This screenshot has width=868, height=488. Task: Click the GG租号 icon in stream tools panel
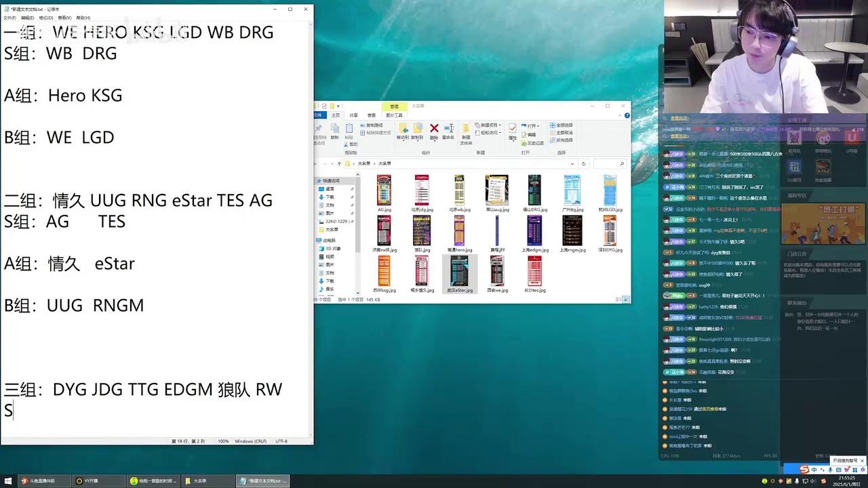click(794, 167)
